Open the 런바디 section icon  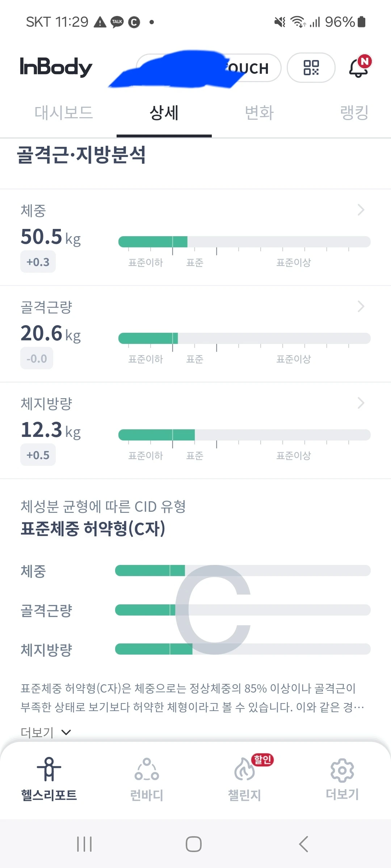pos(147,769)
